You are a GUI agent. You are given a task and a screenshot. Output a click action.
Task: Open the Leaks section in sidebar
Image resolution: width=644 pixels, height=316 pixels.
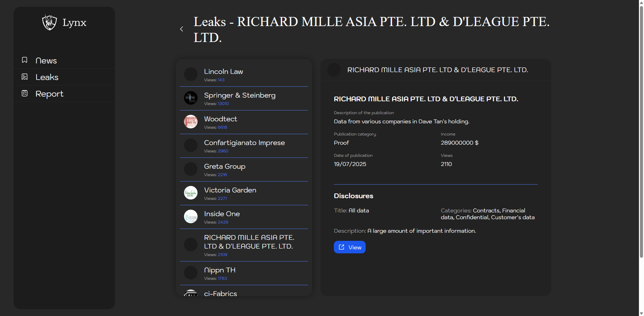point(47,77)
